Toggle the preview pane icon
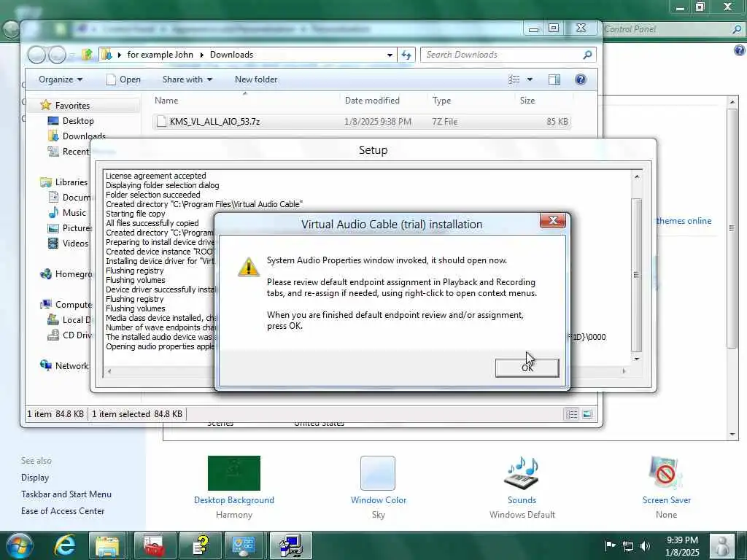The height and width of the screenshot is (560, 747). pyautogui.click(x=554, y=79)
